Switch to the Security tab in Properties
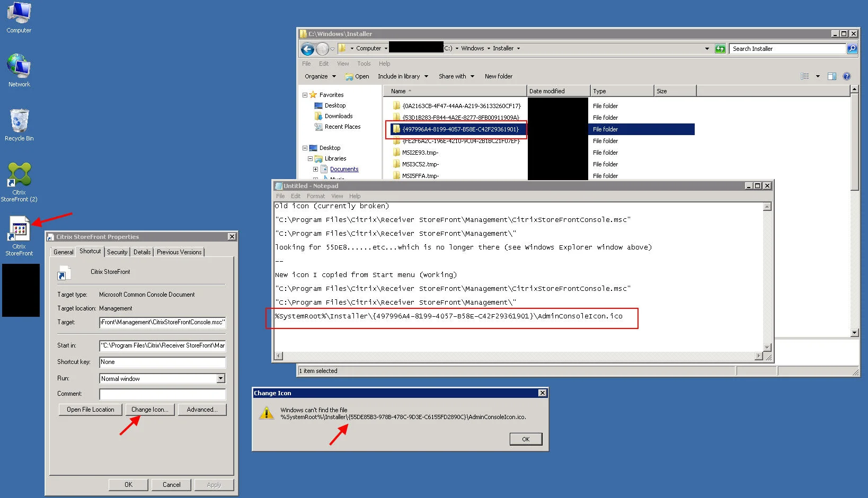The width and height of the screenshot is (868, 498). 117,252
